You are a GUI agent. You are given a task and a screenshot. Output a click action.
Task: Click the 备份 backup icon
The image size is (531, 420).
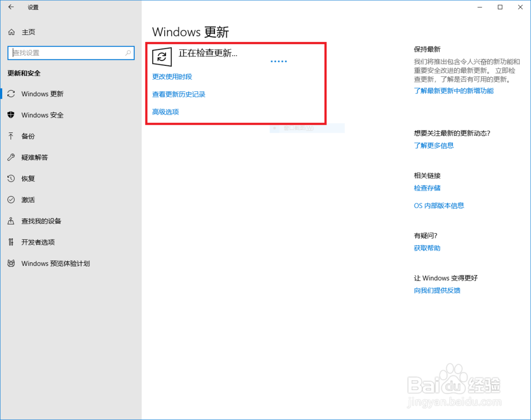pos(11,136)
